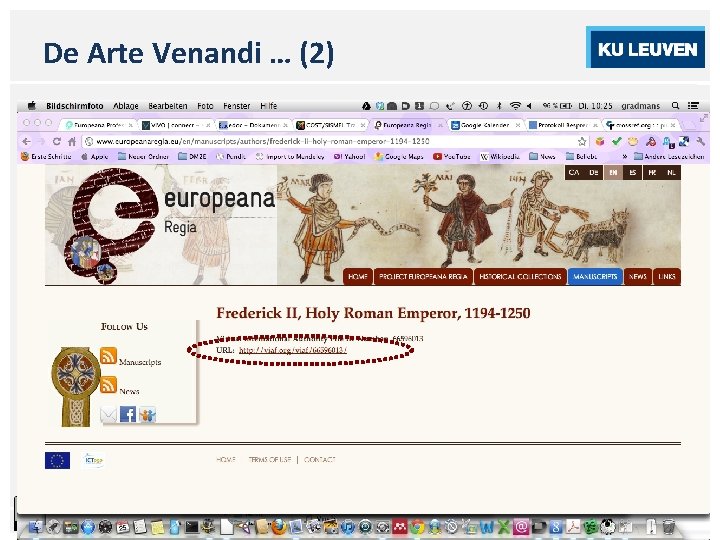Switch site language to DE
The width and height of the screenshot is (720, 540).
tap(594, 173)
